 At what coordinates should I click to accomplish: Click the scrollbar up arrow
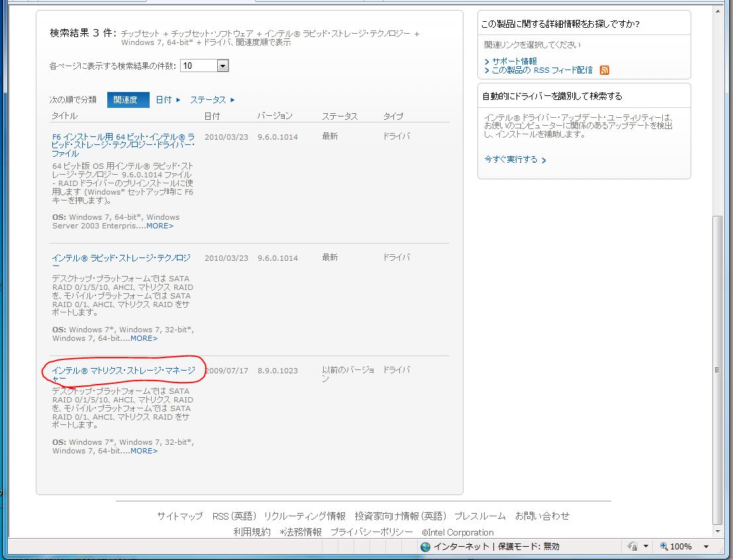click(718, 11)
